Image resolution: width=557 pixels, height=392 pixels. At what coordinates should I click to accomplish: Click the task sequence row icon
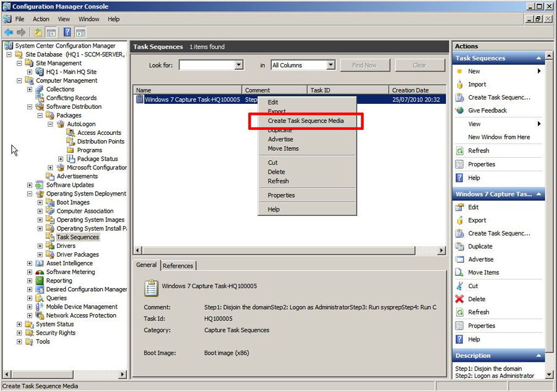coord(140,100)
